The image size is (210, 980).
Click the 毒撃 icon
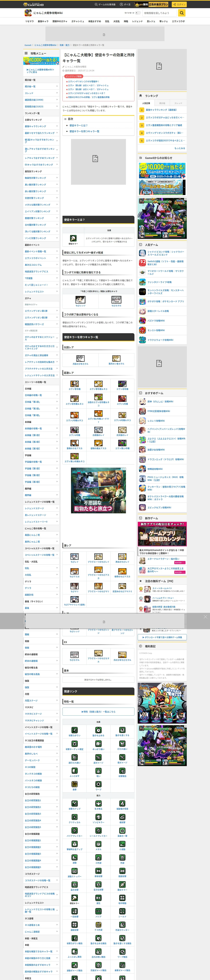click(x=75, y=784)
